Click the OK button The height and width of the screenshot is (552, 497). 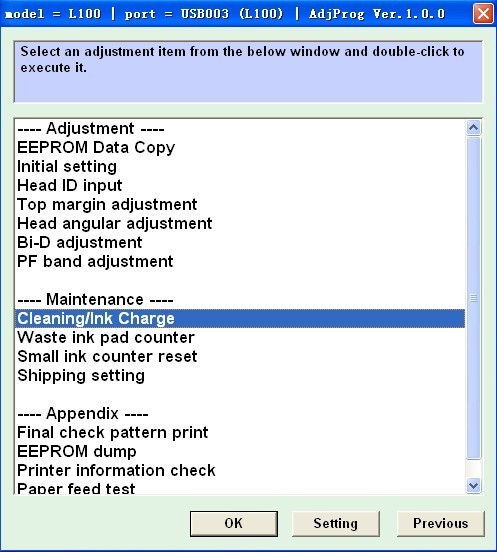tap(234, 524)
